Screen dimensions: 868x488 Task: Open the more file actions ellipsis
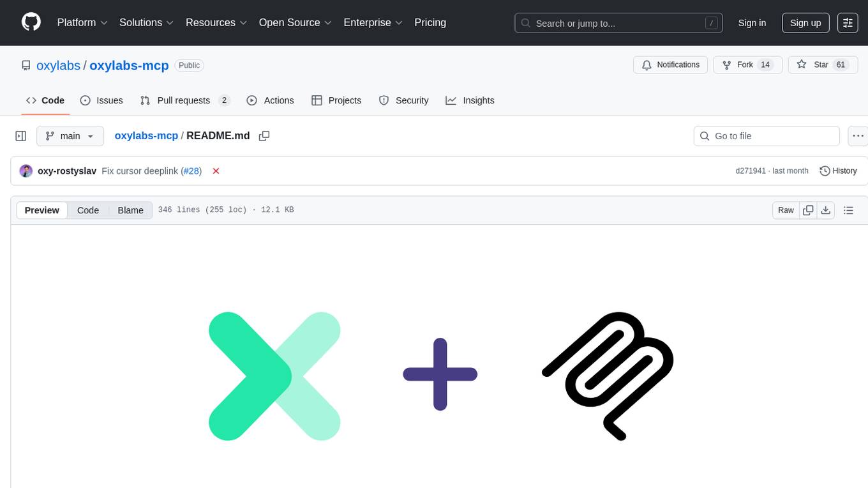click(x=858, y=136)
